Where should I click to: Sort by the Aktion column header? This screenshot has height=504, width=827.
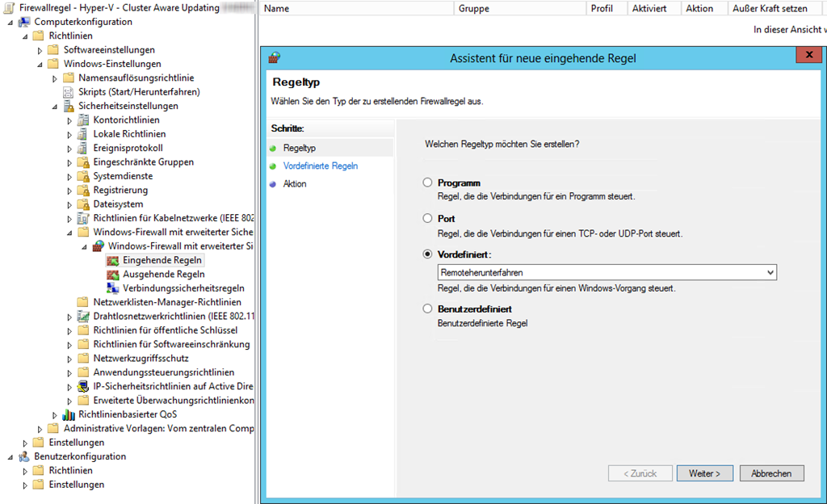pyautogui.click(x=704, y=8)
